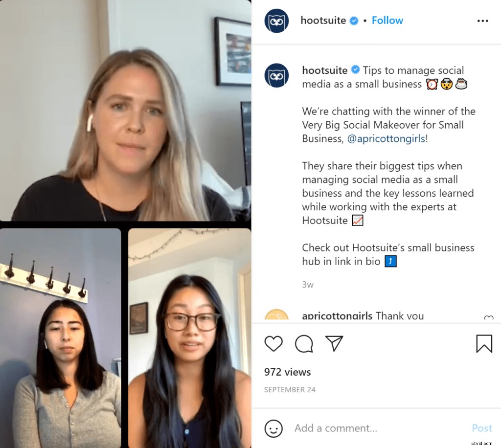Share the post with the paper plane icon
The width and height of the screenshot is (501, 448).
coord(334,343)
